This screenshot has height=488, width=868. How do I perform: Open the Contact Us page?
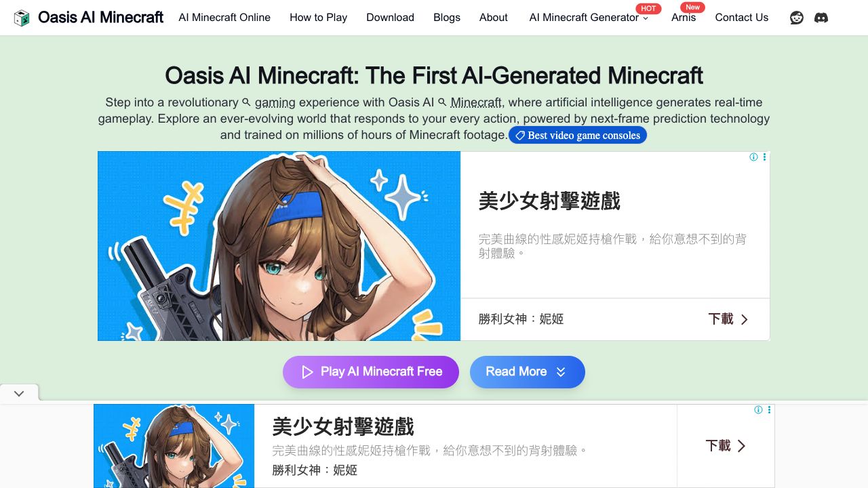pos(742,18)
